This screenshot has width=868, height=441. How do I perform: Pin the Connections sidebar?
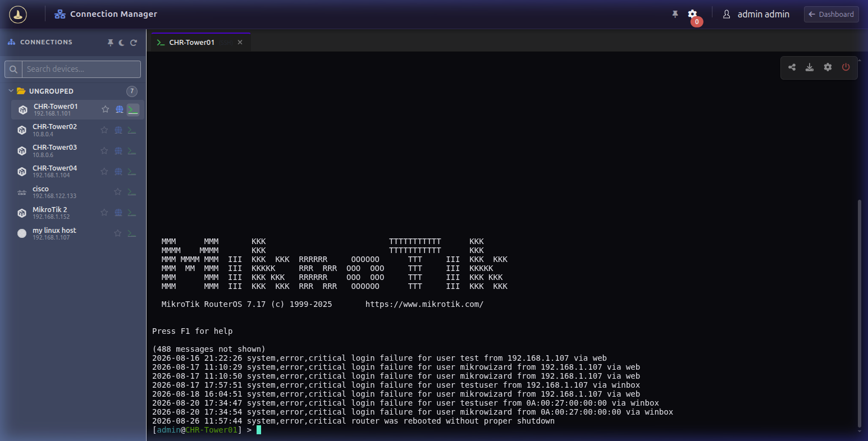[x=111, y=43]
